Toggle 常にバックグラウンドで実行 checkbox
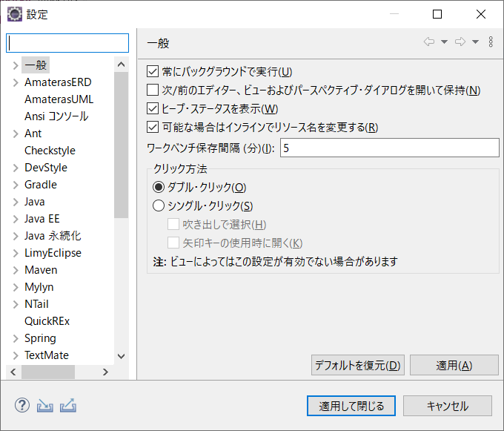504x431 pixels. 153,71
